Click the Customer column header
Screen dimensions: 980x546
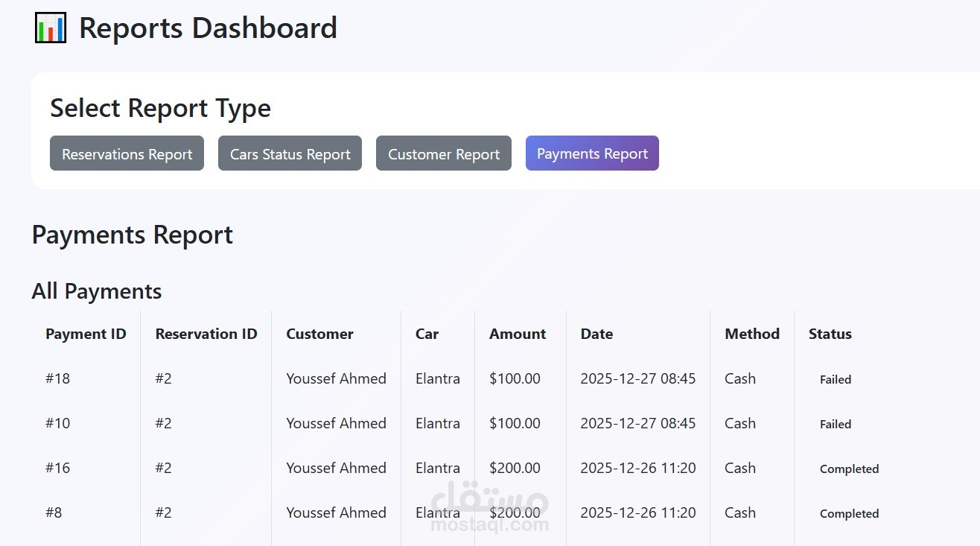tap(319, 334)
